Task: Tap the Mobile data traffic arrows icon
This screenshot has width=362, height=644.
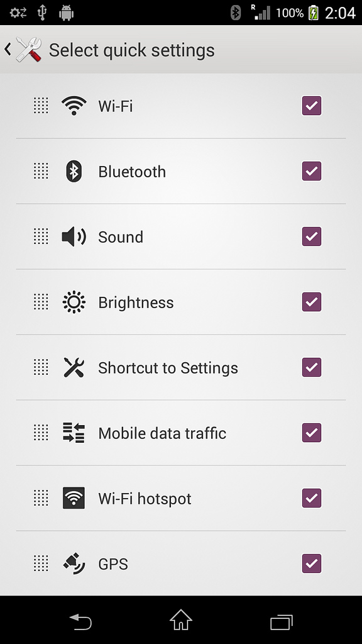Action: [x=74, y=433]
